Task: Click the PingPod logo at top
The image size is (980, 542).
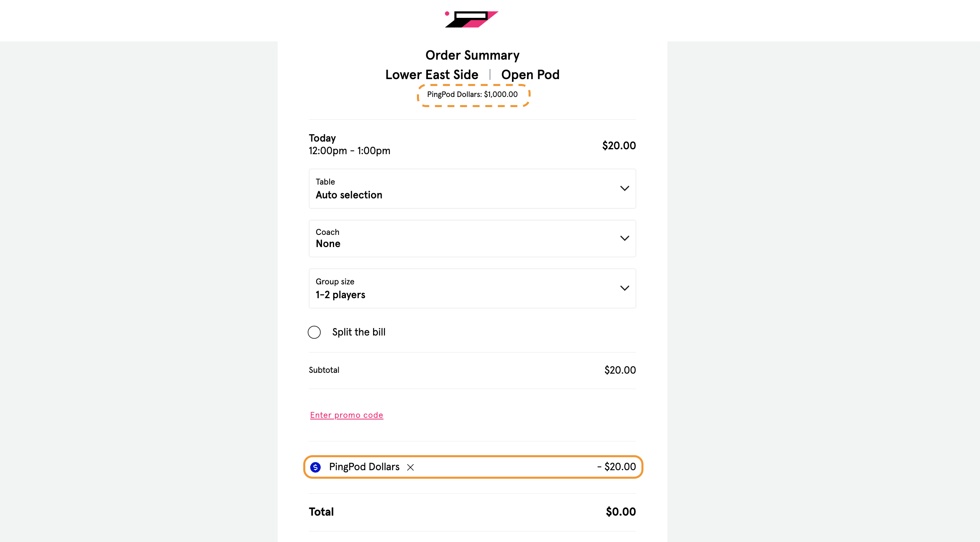Action: coord(472,19)
